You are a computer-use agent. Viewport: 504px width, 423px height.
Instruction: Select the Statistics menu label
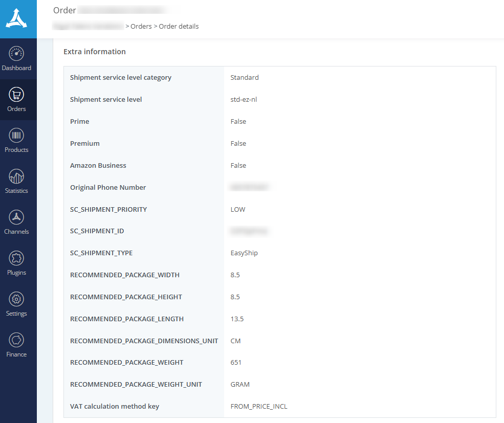tap(16, 191)
